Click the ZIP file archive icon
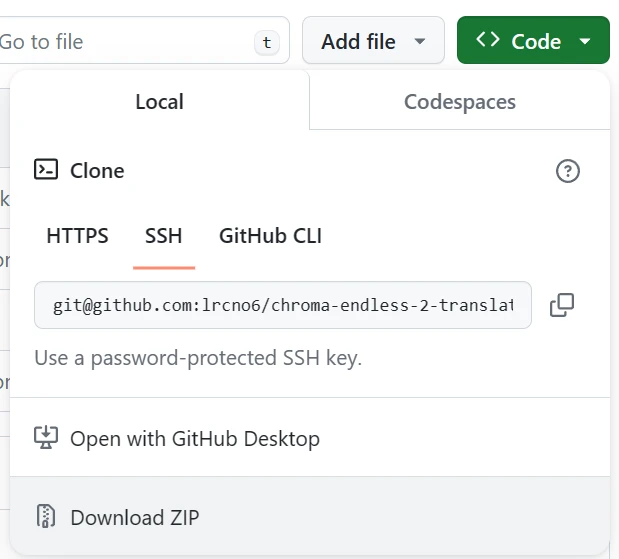This screenshot has height=559, width=619. point(46,517)
